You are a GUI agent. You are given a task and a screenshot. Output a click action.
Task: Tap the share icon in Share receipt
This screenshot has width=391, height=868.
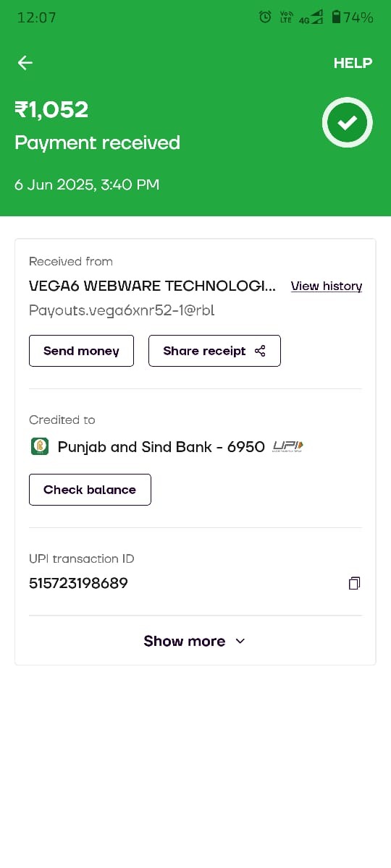click(261, 351)
